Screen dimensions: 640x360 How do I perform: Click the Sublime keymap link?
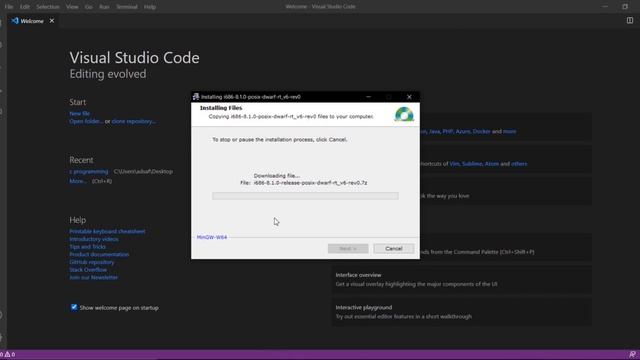472,164
